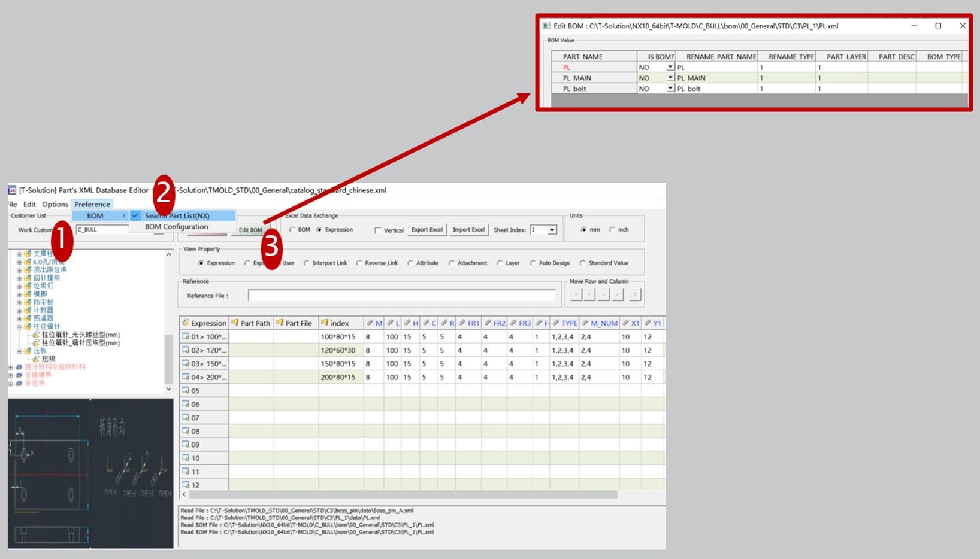Open the Sheet Index dropdown
Image resolution: width=980 pixels, height=559 pixels.
tap(552, 230)
